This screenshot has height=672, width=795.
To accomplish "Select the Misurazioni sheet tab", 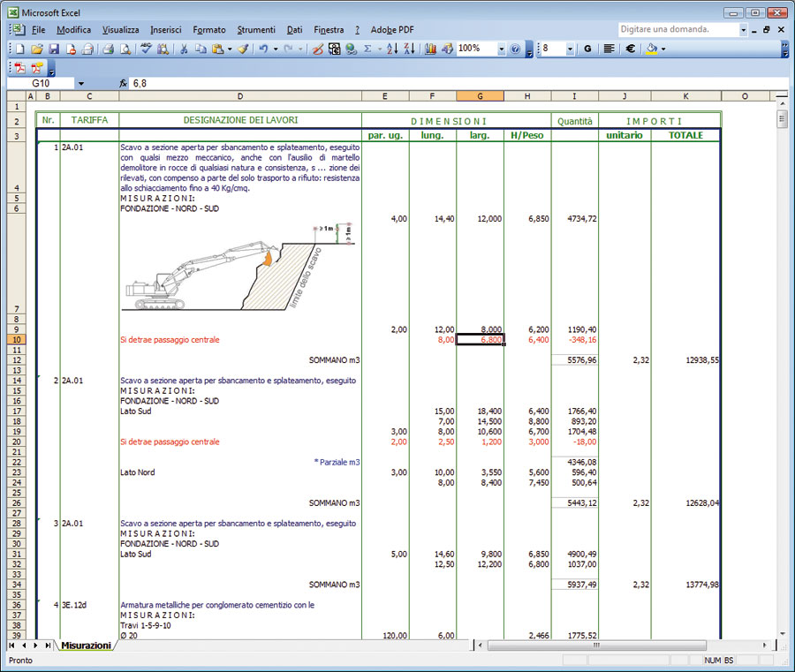I will [x=86, y=646].
